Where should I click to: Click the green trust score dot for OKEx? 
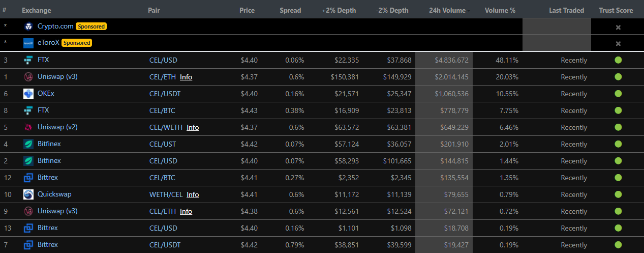(618, 94)
